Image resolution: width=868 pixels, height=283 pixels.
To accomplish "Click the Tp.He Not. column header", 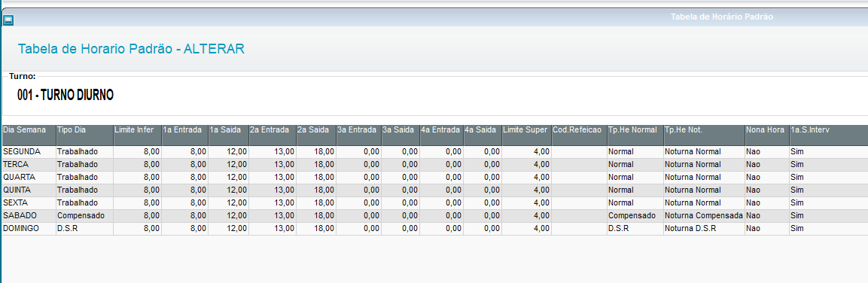I will pos(704,135).
